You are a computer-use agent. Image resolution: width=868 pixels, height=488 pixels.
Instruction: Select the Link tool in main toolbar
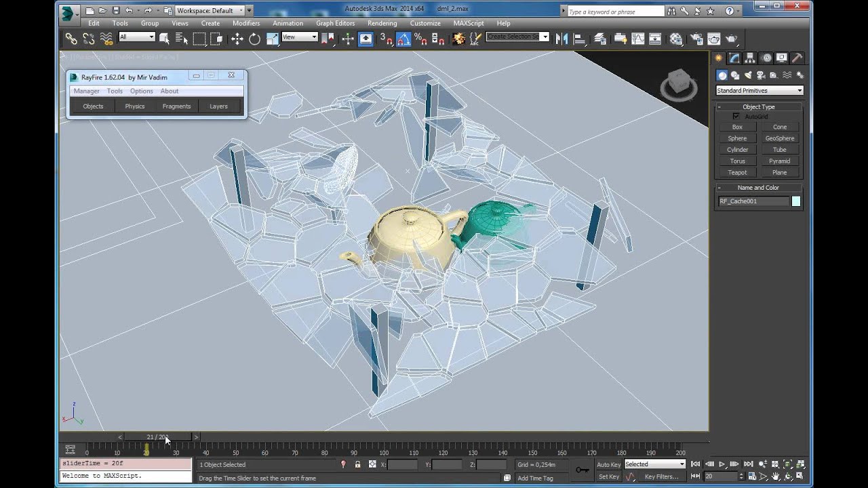point(71,39)
